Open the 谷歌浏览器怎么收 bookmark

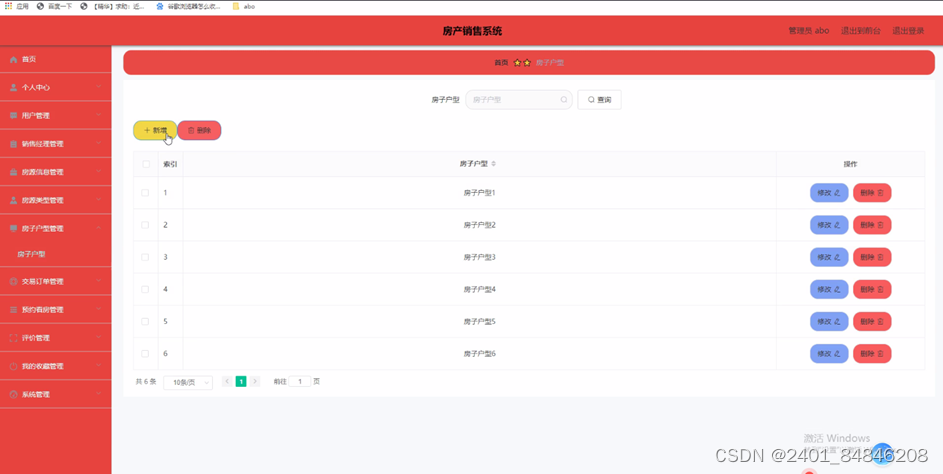(188, 7)
